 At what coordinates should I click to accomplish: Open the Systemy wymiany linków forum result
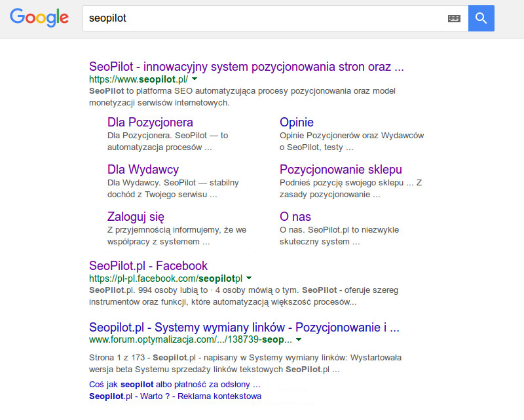pyautogui.click(x=244, y=327)
